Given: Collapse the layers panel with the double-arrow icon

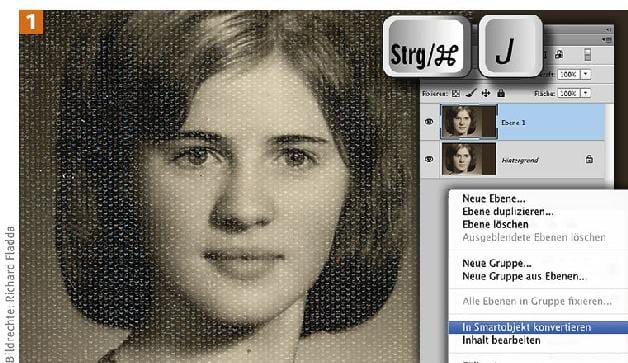Looking at the screenshot, I should click(x=608, y=30).
